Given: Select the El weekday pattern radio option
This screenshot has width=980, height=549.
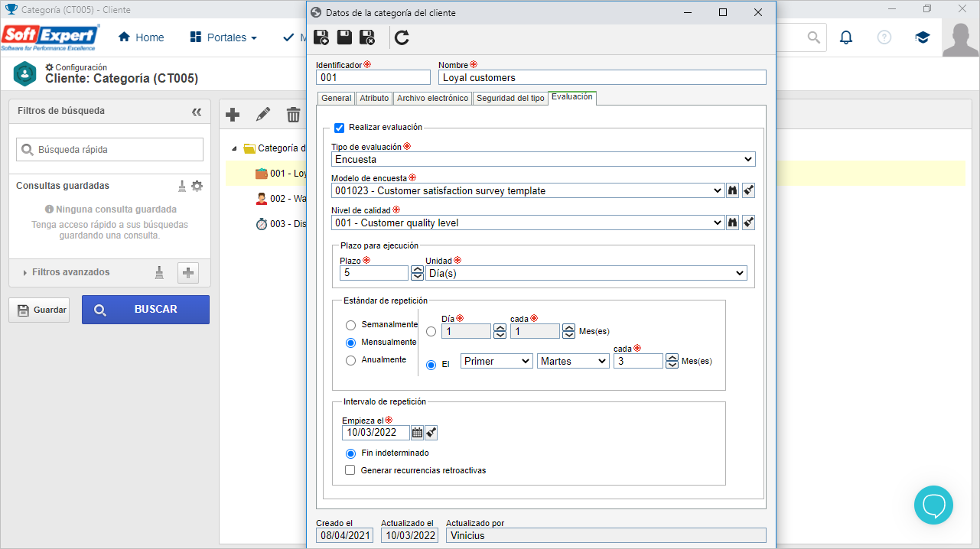Looking at the screenshot, I should tap(431, 365).
